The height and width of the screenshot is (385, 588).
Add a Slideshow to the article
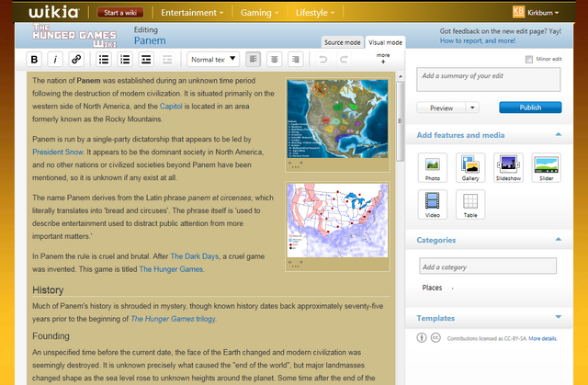[508, 167]
